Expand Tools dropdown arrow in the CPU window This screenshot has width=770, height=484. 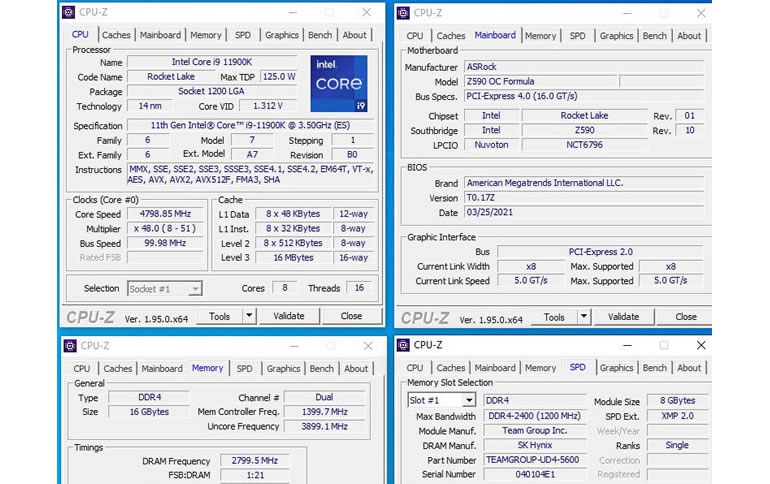coord(249,316)
